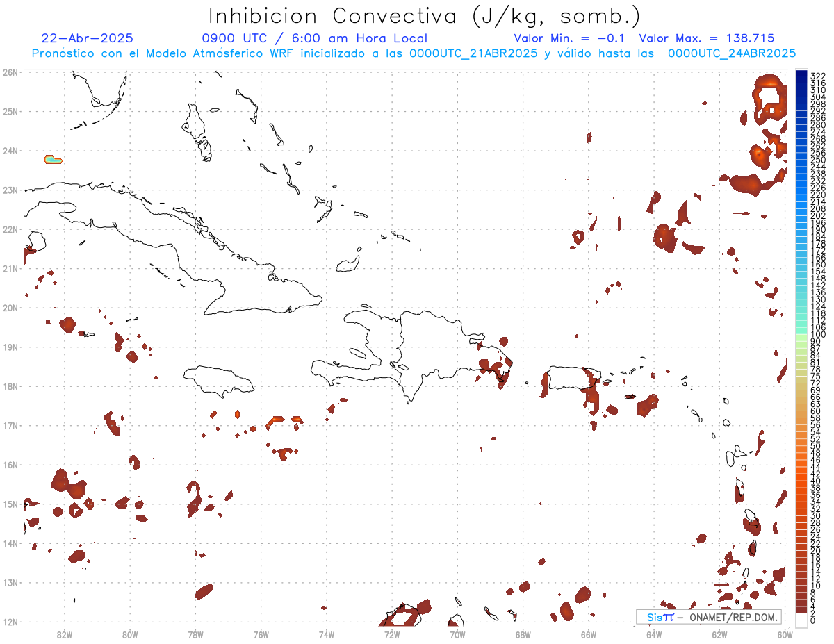The width and height of the screenshot is (834, 644).
Task: Click the '100' color scale label
Action: point(818,335)
